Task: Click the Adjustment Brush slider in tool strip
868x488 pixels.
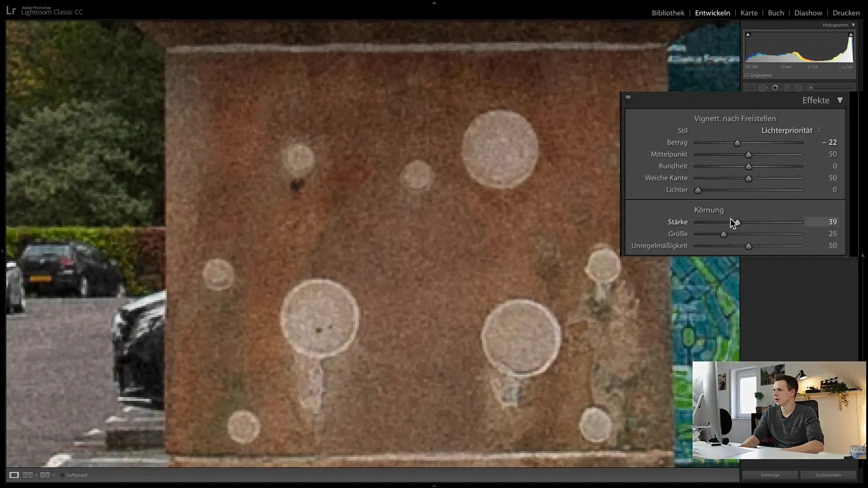Action: pos(831,88)
